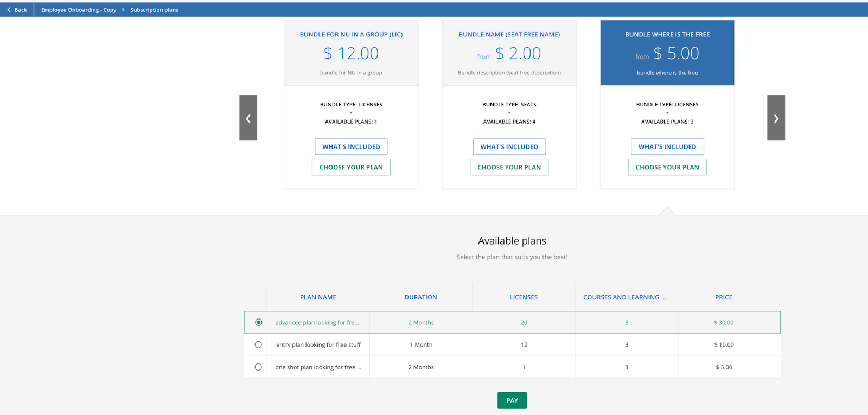Click the $ 5.00 price in blue bundle card
The height and width of the screenshot is (415, 868).
point(676,53)
